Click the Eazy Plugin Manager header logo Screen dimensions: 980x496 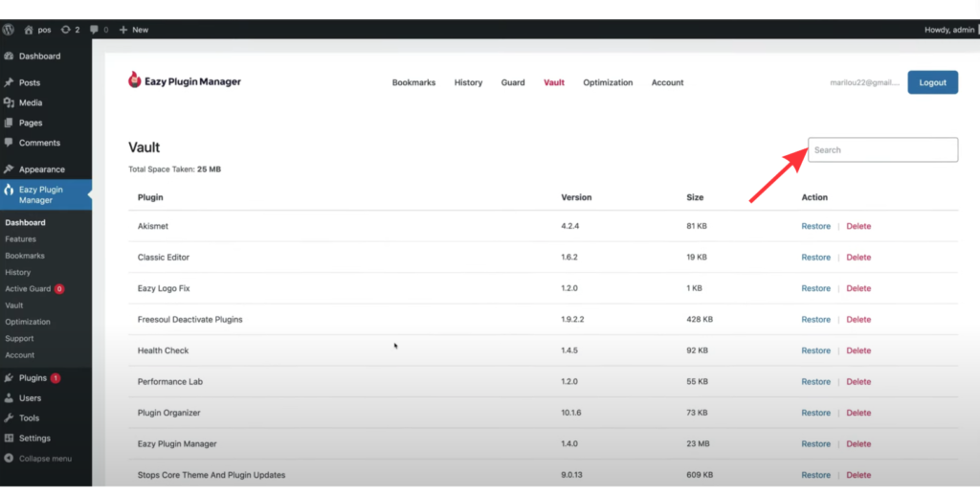pos(185,80)
